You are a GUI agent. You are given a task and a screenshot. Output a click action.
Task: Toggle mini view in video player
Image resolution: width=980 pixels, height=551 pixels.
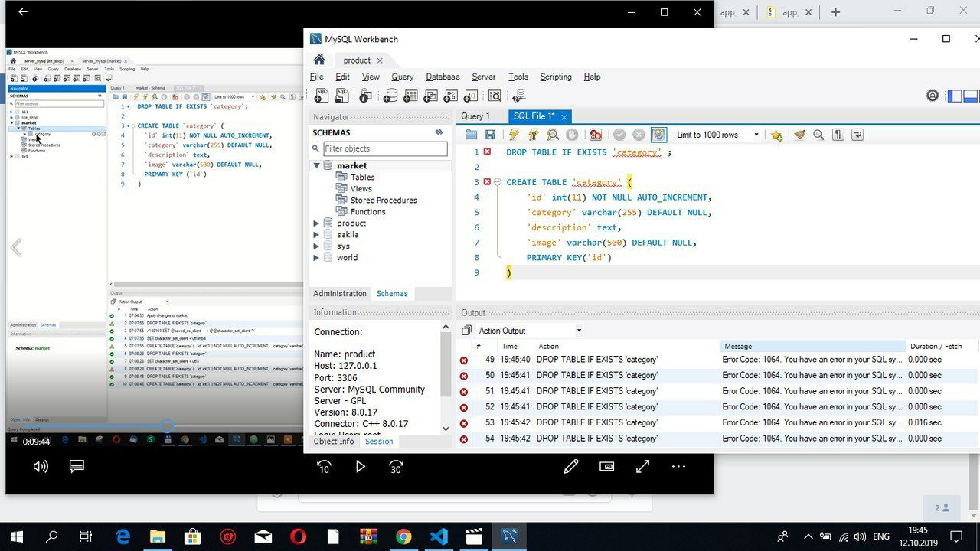pyautogui.click(x=606, y=466)
